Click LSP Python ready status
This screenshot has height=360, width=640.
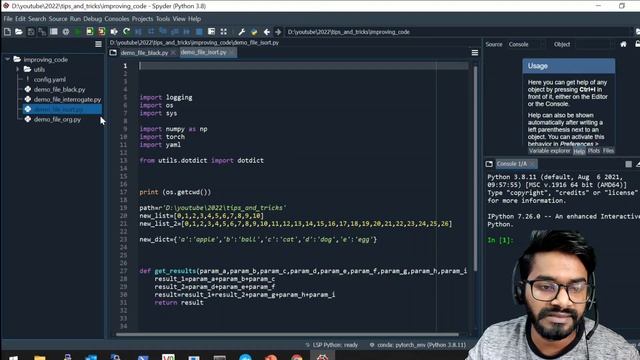(x=332, y=345)
